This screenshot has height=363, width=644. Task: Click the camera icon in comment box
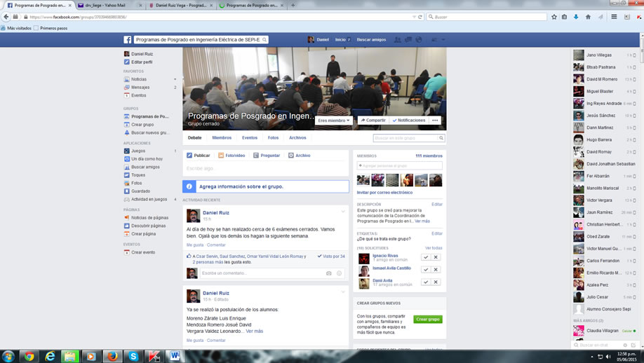point(328,273)
